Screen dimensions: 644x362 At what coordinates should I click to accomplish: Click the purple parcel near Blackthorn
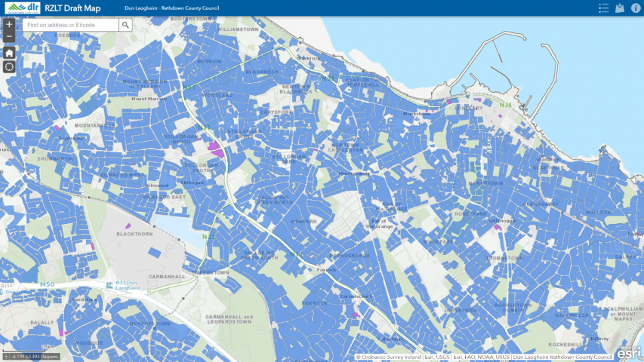[x=128, y=225]
